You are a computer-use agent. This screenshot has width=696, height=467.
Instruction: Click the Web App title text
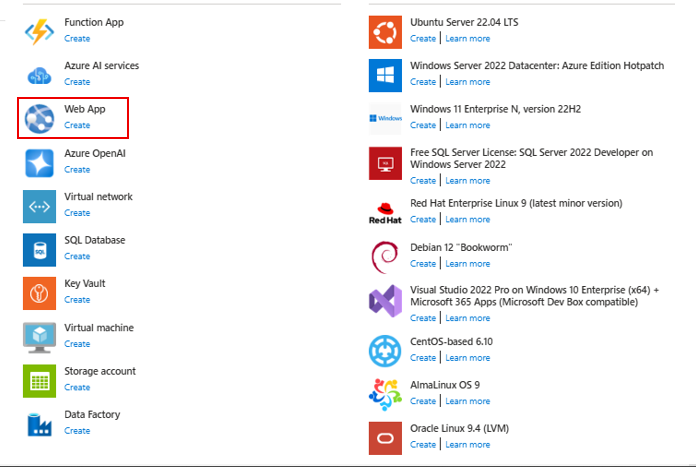[85, 109]
